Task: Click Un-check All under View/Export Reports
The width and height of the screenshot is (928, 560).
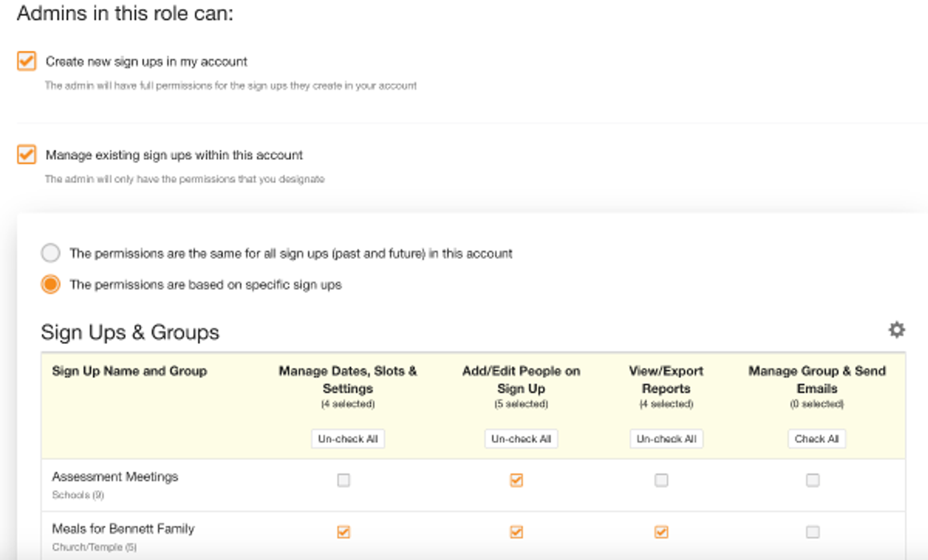Action: 666,439
